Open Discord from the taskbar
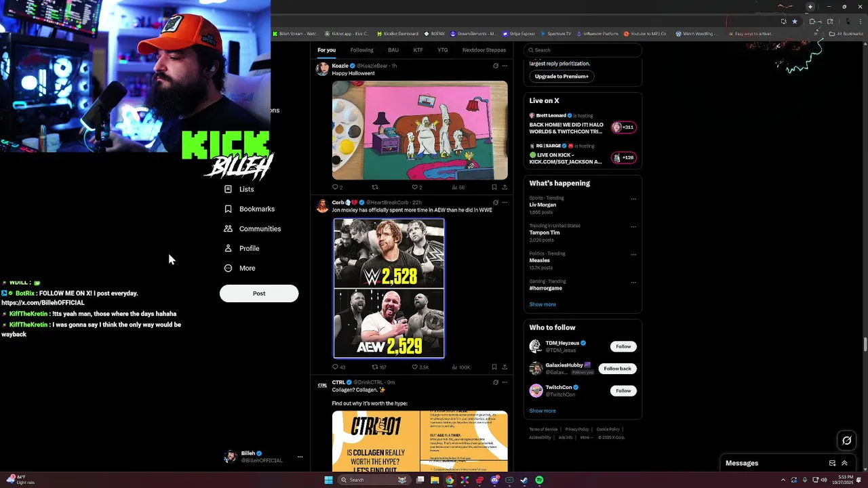This screenshot has width=868, height=488. pos(494,480)
